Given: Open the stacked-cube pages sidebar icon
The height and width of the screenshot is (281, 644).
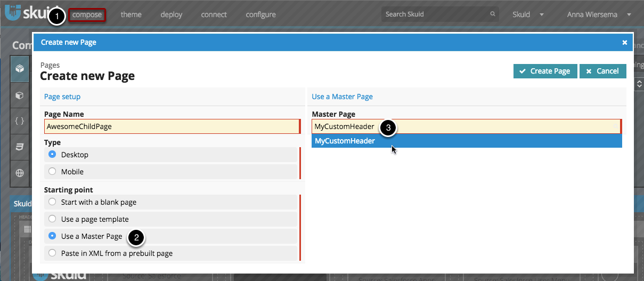Looking at the screenshot, I should click(x=20, y=68).
